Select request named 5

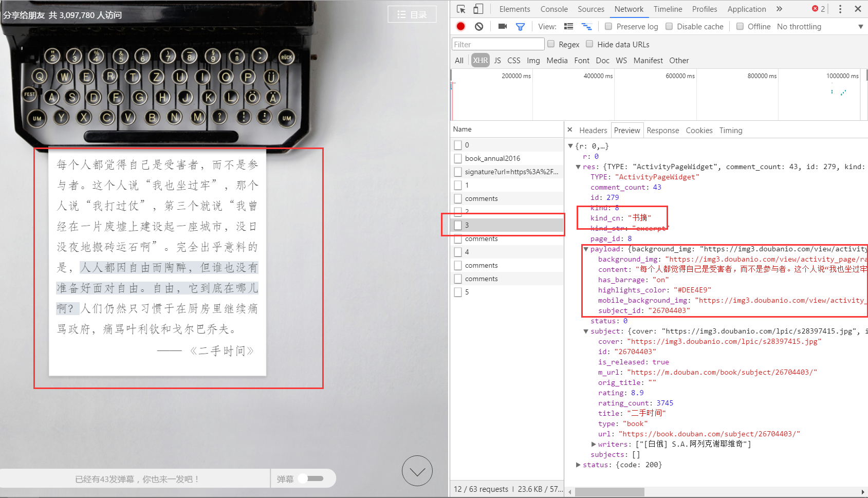click(x=507, y=292)
